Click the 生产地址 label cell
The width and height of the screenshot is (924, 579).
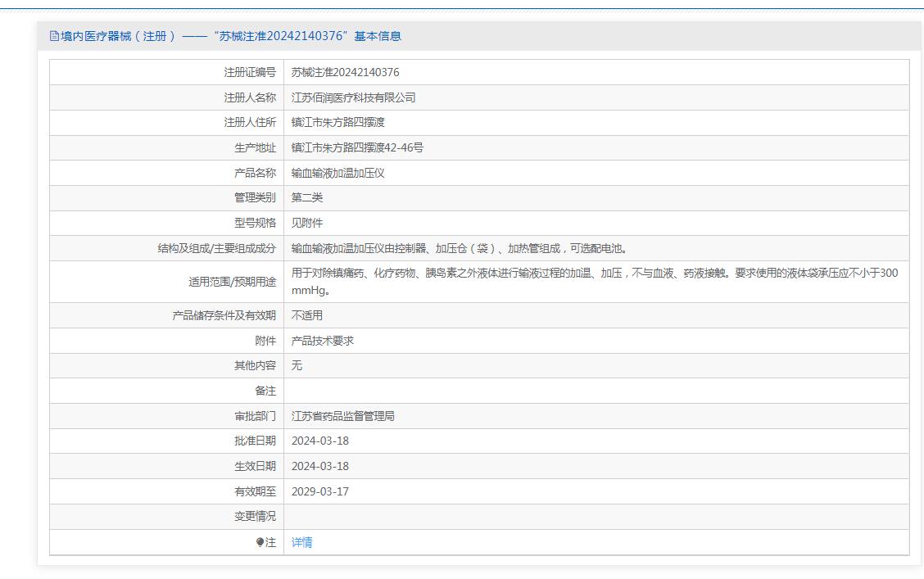pos(166,148)
